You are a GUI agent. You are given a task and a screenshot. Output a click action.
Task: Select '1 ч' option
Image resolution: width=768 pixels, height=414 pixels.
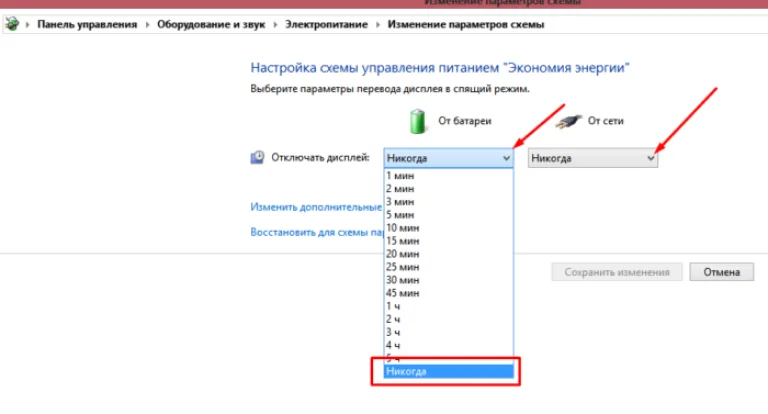(448, 306)
